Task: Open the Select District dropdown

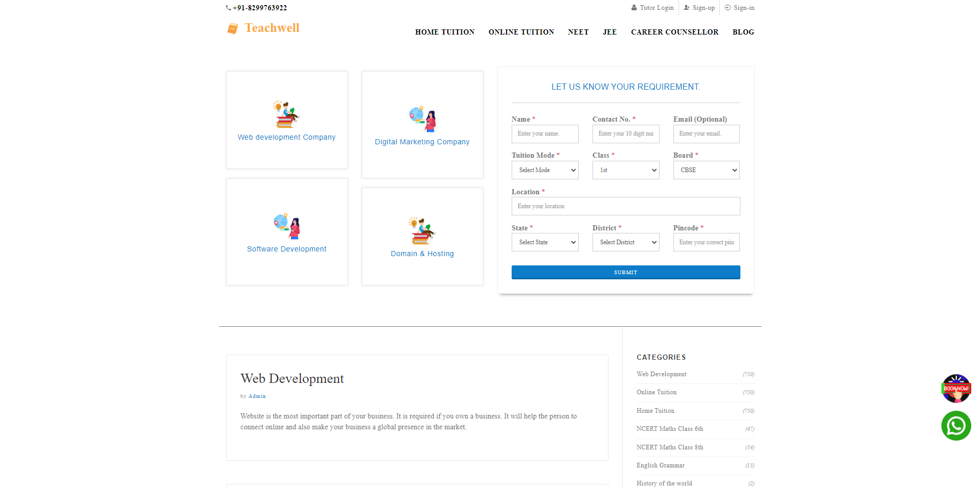Action: tap(626, 242)
